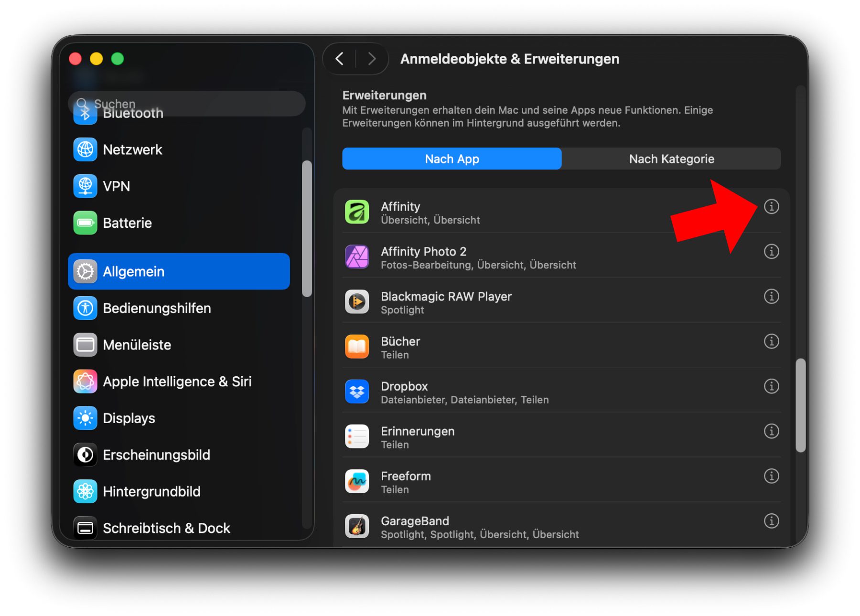Open info for Affinity extension
The height and width of the screenshot is (616, 860).
pos(771,207)
